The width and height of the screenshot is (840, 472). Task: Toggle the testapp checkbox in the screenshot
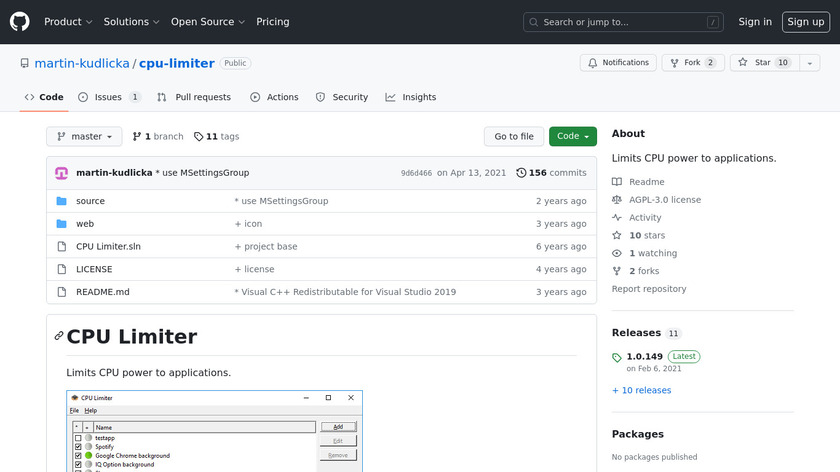(78, 438)
